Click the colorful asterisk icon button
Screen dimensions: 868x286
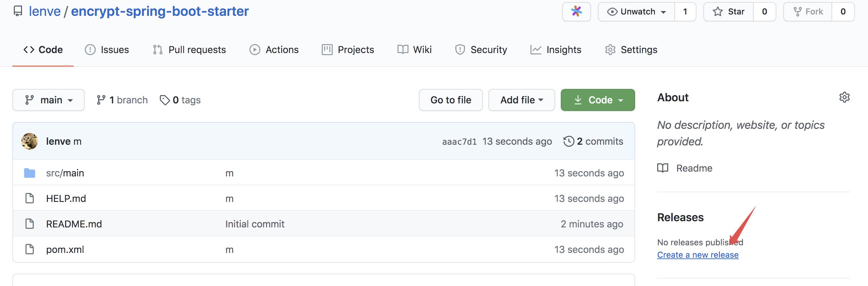click(576, 12)
